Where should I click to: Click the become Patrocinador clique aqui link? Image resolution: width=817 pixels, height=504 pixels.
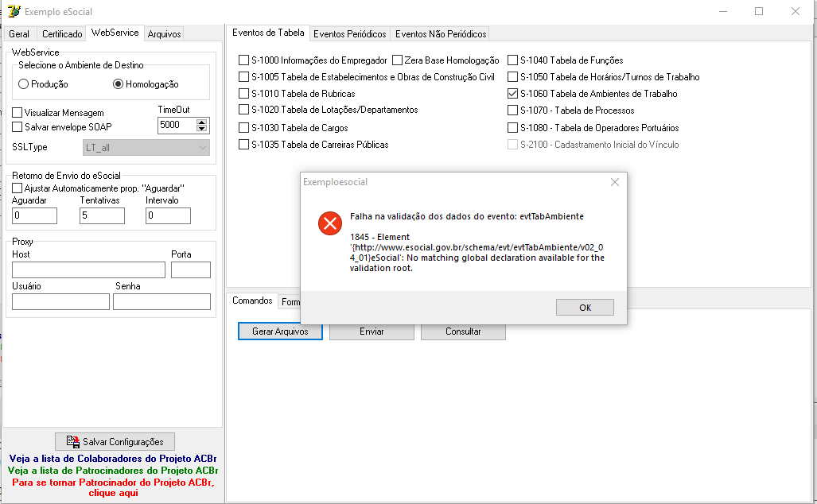click(x=113, y=487)
